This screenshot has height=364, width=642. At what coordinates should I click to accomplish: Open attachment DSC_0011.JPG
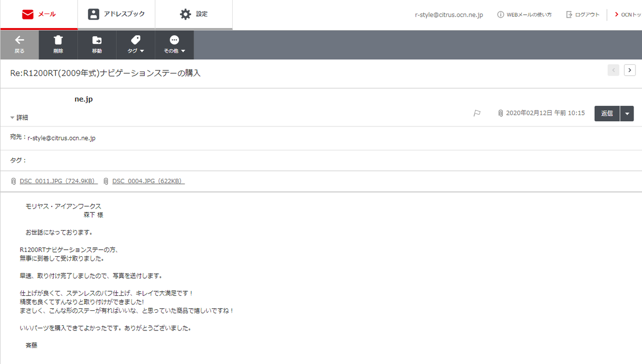tap(59, 181)
